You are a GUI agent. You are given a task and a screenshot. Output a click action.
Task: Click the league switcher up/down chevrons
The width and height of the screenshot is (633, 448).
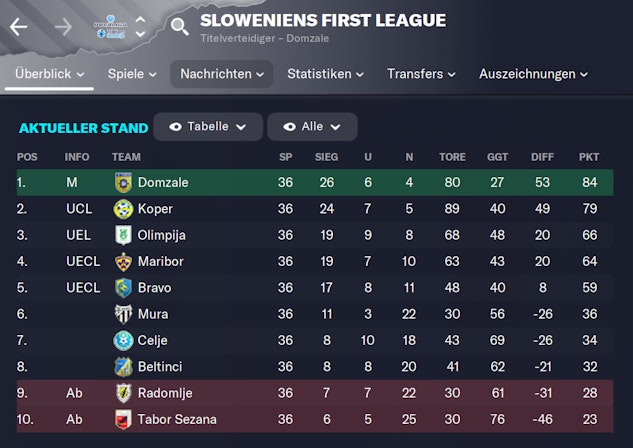[140, 27]
